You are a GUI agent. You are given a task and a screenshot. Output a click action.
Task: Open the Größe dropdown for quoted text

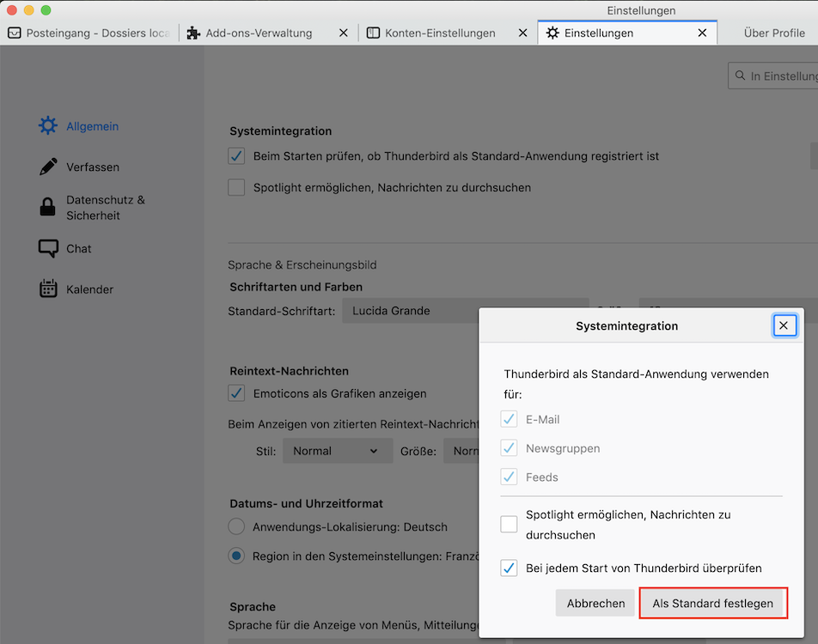[461, 451]
